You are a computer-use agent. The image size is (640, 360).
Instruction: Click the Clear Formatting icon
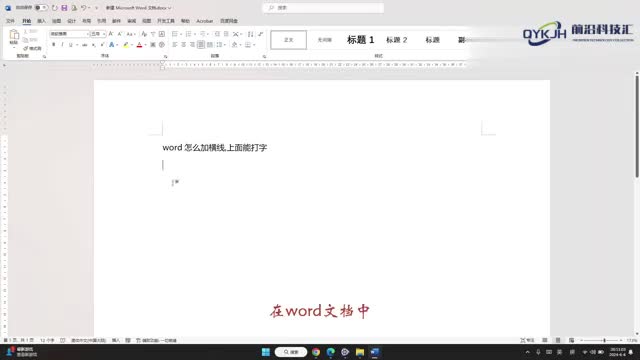coord(144,34)
